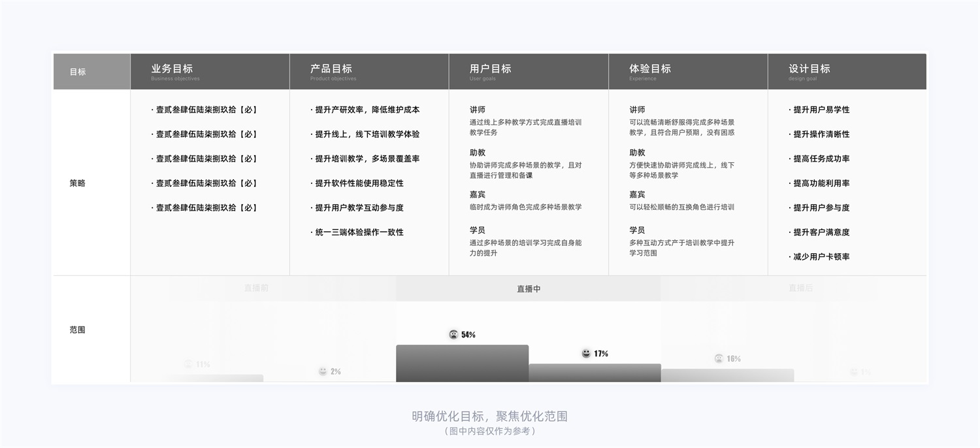This screenshot has height=448, width=980.
Task: Open the 直播后 tab
Action: tap(802, 288)
